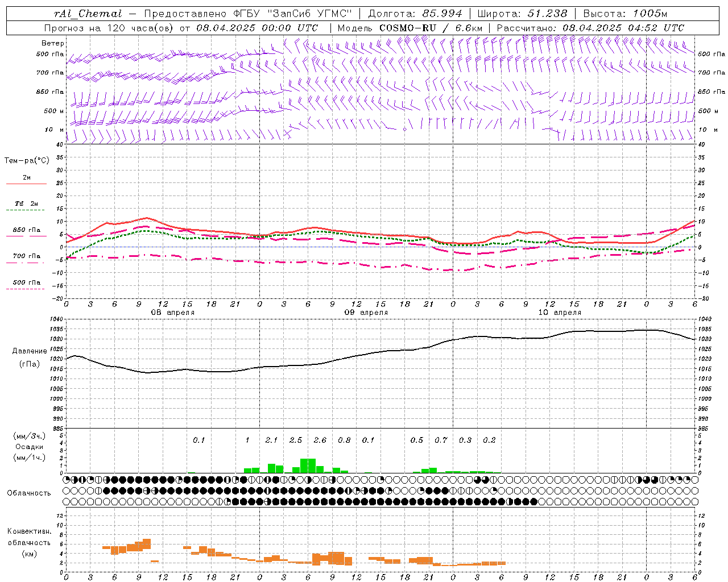Click the date label 09 апреля
The width and height of the screenshot is (728, 582).
point(366,313)
